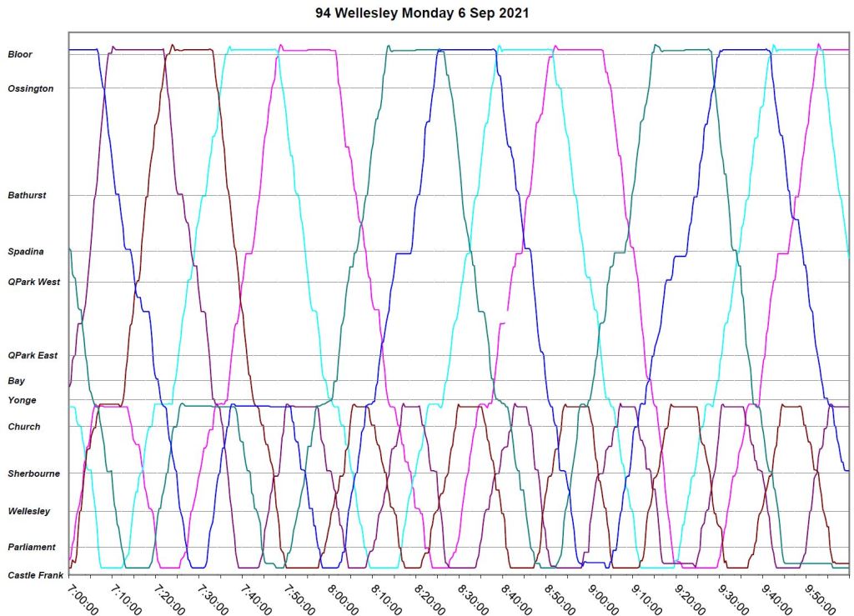The image size is (854, 616).
Task: Click the 8:00:00 time tick label
Action: pos(342,598)
